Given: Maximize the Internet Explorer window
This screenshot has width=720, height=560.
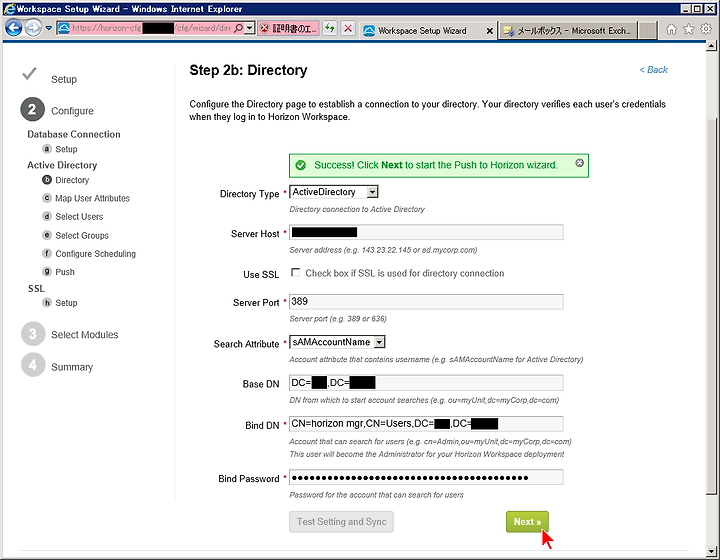Looking at the screenshot, I should click(x=697, y=9).
